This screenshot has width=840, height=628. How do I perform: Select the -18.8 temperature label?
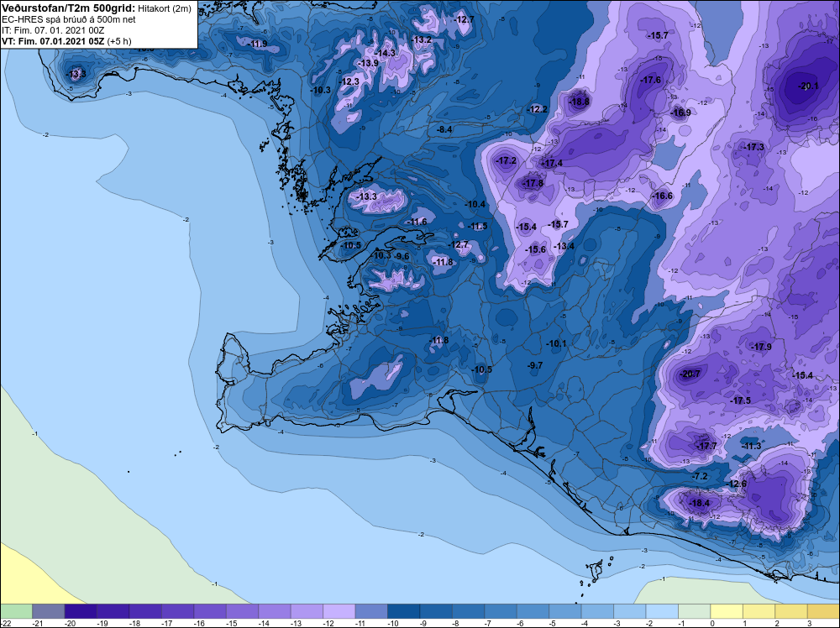tap(579, 102)
